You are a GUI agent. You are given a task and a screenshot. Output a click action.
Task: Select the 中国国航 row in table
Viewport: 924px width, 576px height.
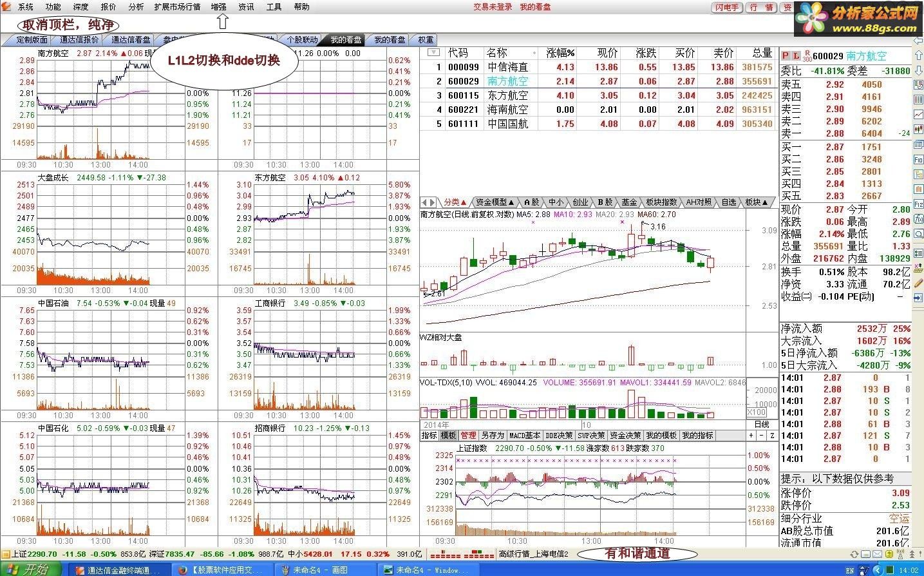[599, 124]
